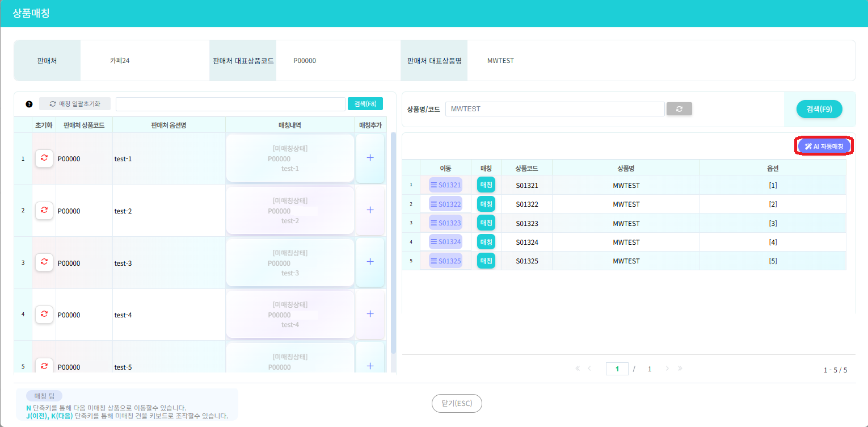This screenshot has width=868, height=427.
Task: Click option name test-4
Action: pos(123,315)
